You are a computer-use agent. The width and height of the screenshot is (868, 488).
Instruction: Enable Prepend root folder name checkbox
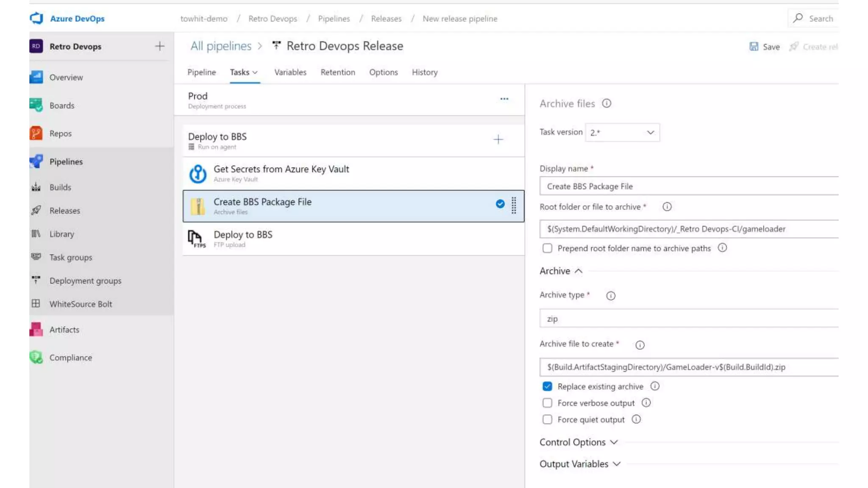pos(547,248)
